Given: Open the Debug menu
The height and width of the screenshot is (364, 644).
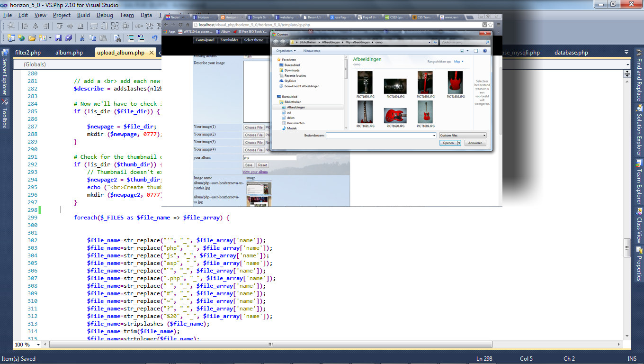Looking at the screenshot, I should tap(105, 15).
